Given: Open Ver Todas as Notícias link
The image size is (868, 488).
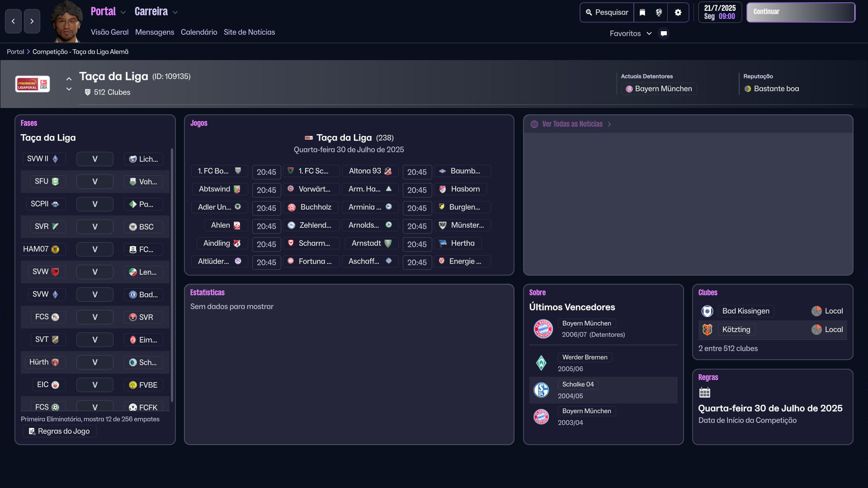Looking at the screenshot, I should click(572, 124).
